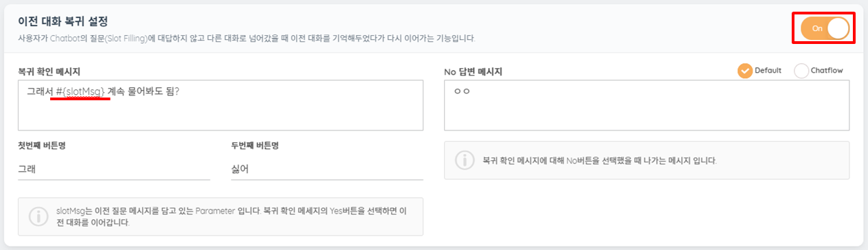Image resolution: width=868 pixels, height=250 pixels.
Task: Select the Default radio option
Action: (x=745, y=71)
